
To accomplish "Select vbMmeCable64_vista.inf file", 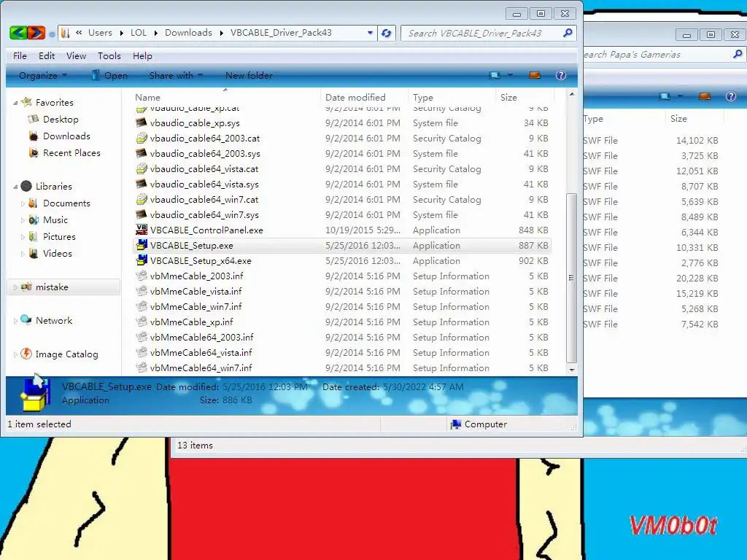I will 341,352.
